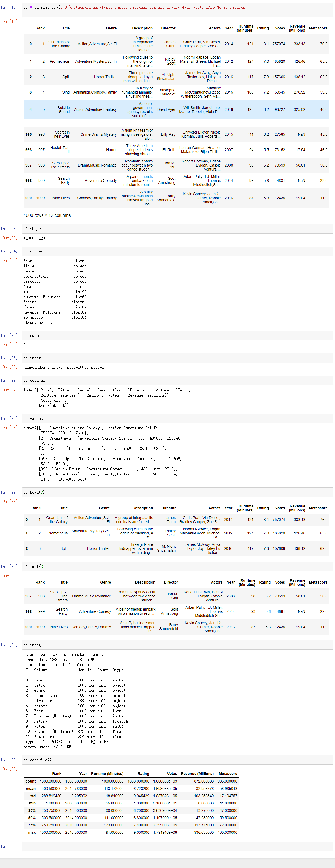Focus the df.info() code cell
The height and width of the screenshot is (868, 335).
click(177, 645)
